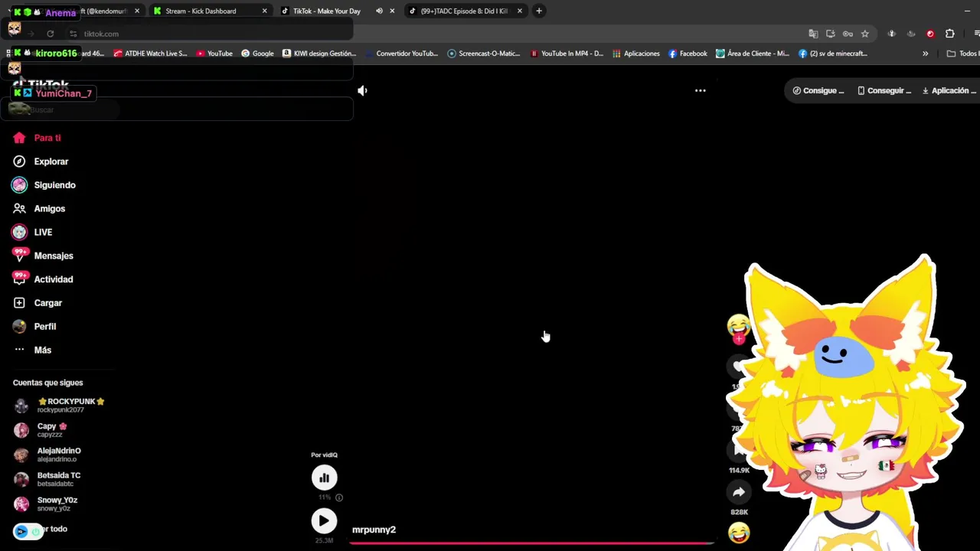The height and width of the screenshot is (551, 980).
Task: Click the Consigue monedas button
Action: coord(818,90)
